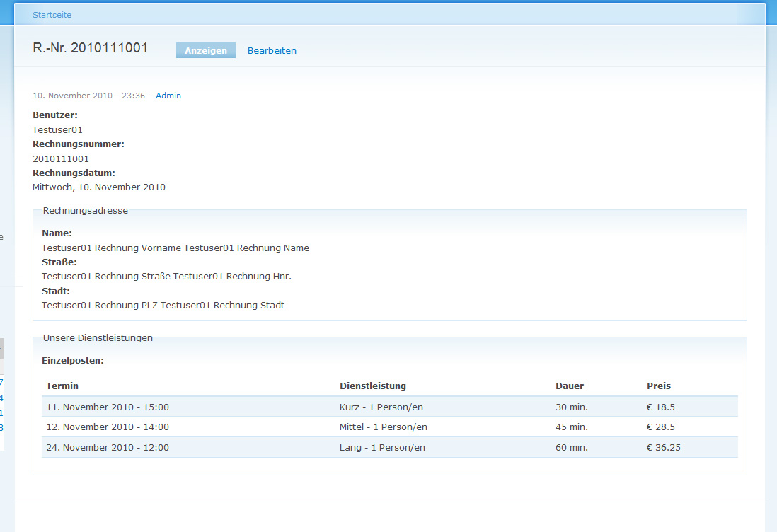Open the Admin author link
The height and width of the screenshot is (532, 777).
point(168,96)
